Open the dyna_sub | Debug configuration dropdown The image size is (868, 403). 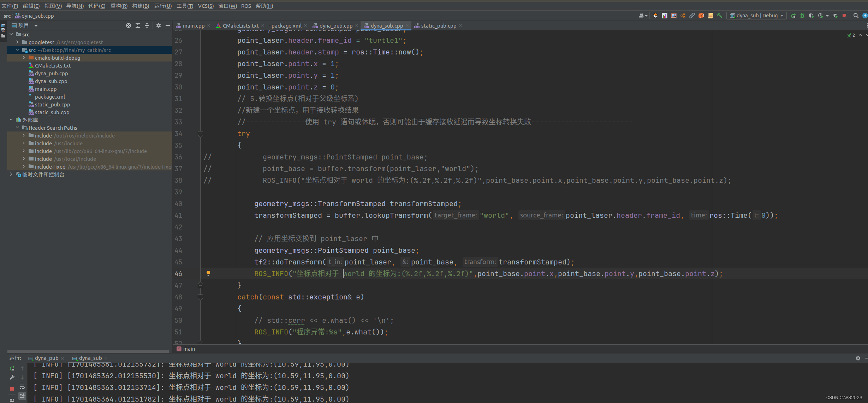point(756,16)
